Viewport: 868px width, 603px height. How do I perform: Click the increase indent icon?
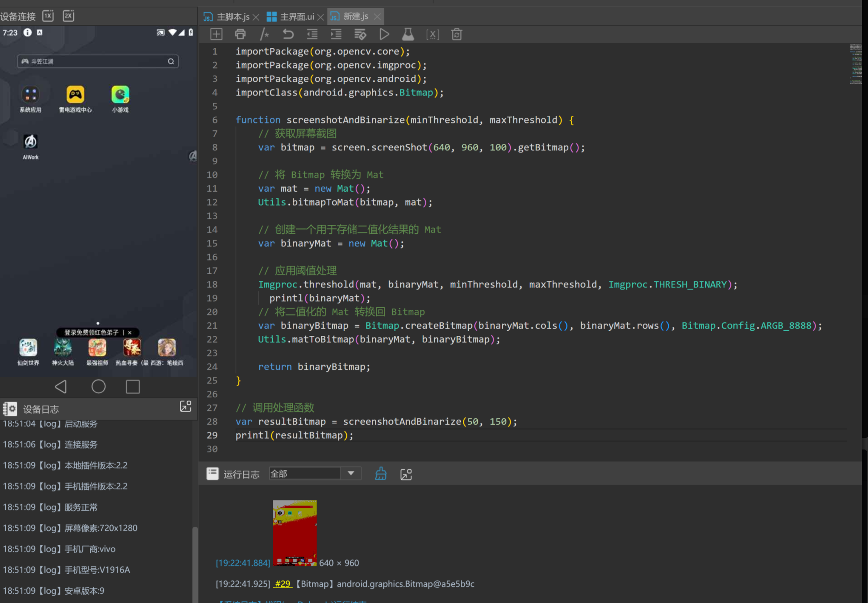point(336,34)
